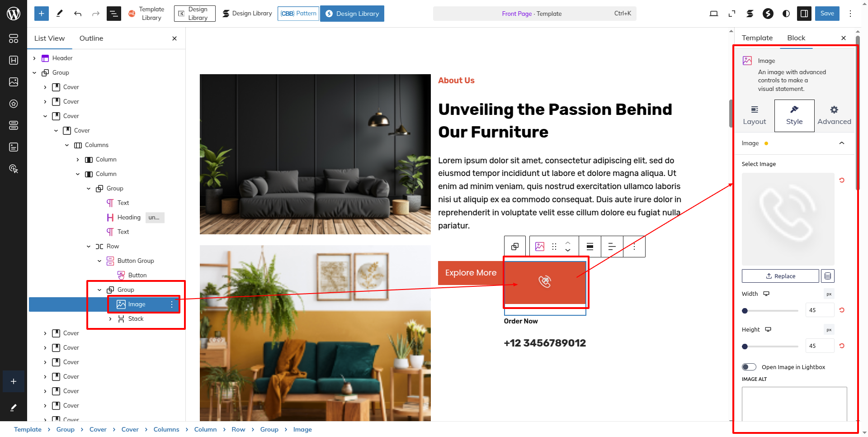Viewport: 868px width, 437px height.
Task: Click the Save button
Action: [827, 14]
